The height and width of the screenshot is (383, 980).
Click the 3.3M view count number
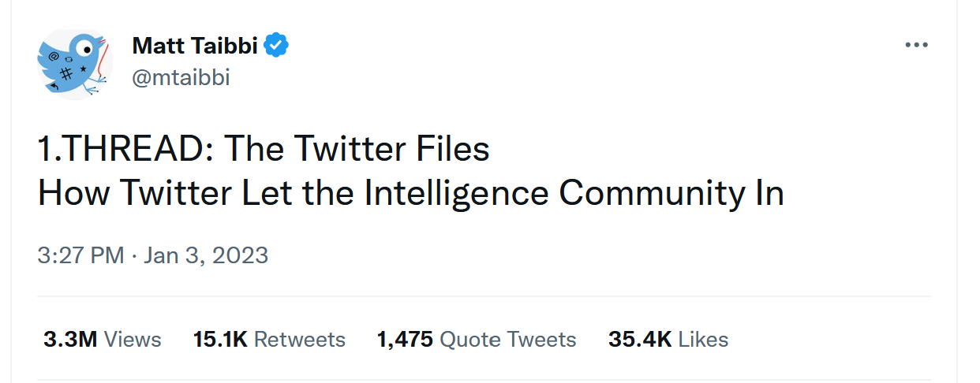70,340
